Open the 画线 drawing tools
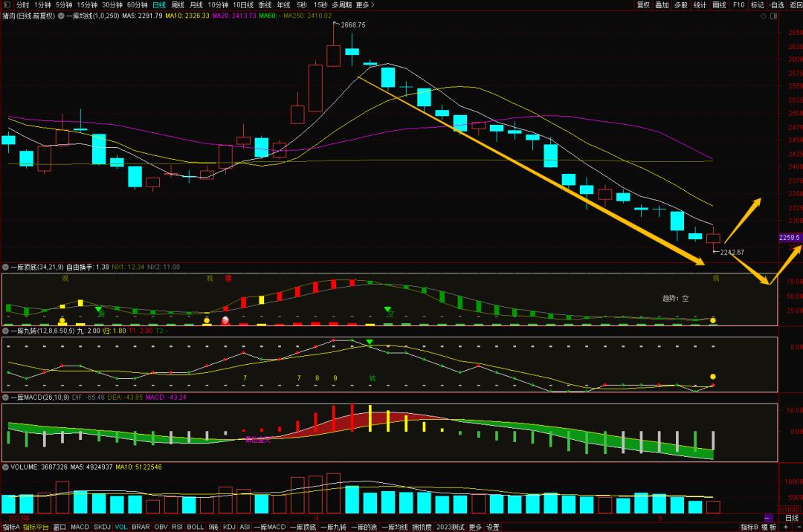The image size is (803, 532). point(719,4)
